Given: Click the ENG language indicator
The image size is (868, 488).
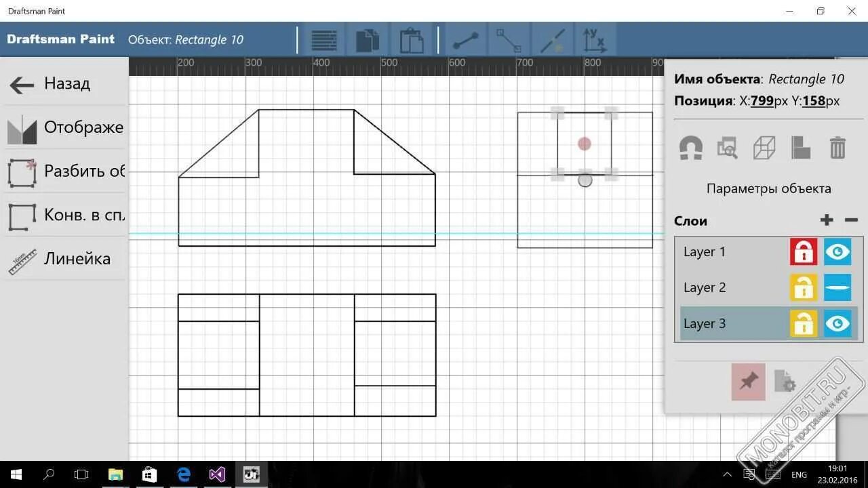Looking at the screenshot, I should [x=800, y=474].
